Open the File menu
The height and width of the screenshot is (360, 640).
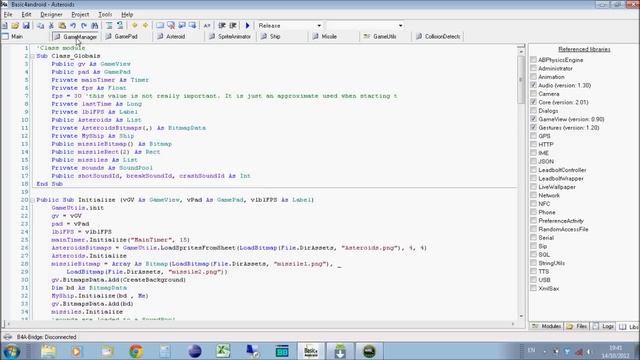(x=8, y=14)
